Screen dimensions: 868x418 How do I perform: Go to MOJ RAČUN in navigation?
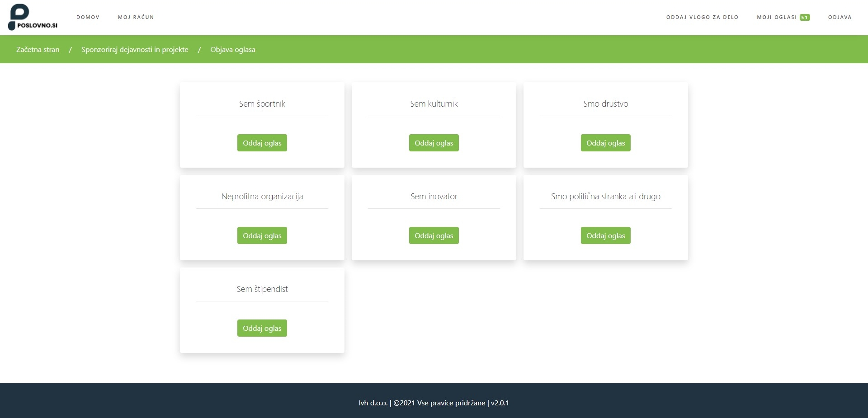136,17
